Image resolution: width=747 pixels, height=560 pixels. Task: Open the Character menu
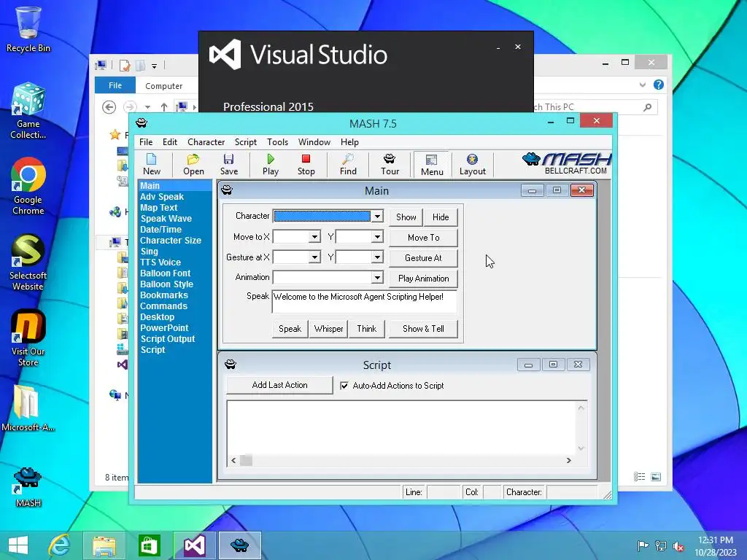[x=206, y=142]
